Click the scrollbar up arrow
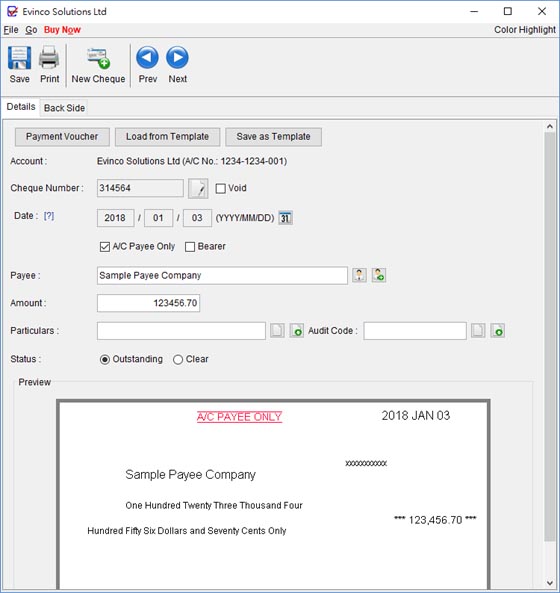This screenshot has width=560, height=593. (x=550, y=127)
